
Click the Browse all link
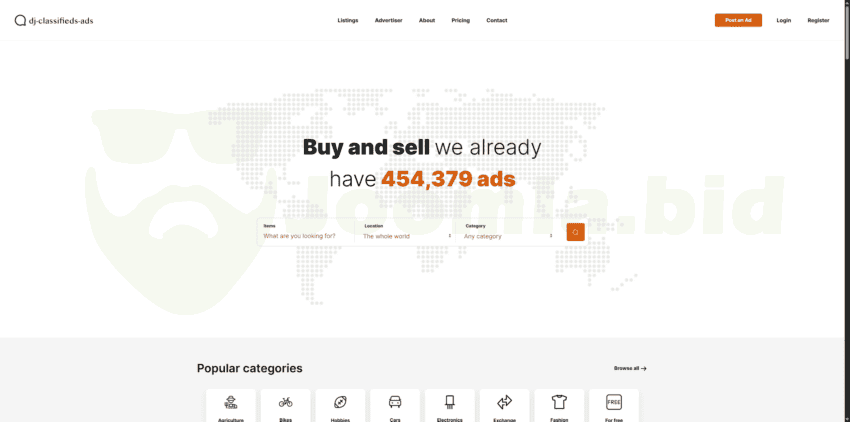pyautogui.click(x=630, y=368)
